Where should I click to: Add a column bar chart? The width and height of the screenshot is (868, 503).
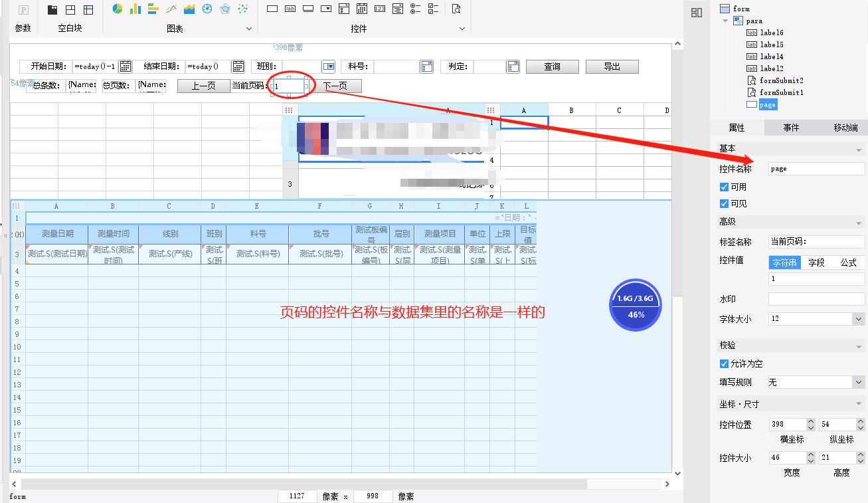click(x=135, y=9)
